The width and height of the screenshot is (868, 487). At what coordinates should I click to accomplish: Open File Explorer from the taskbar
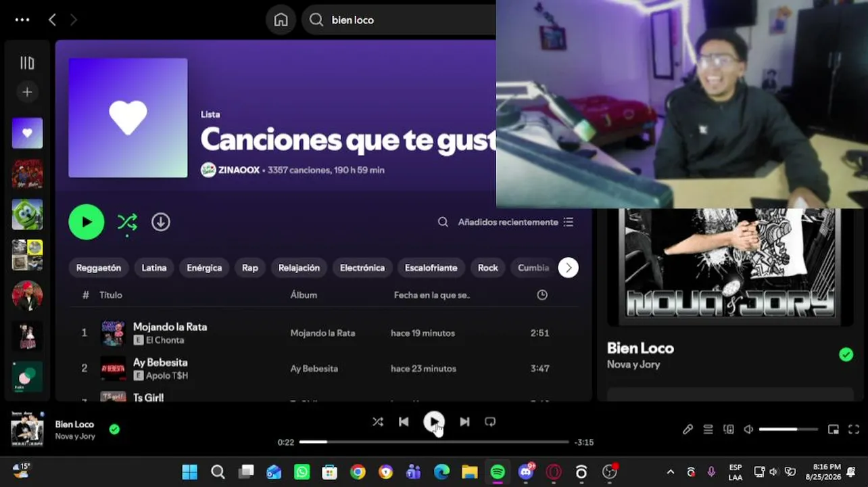click(469, 472)
